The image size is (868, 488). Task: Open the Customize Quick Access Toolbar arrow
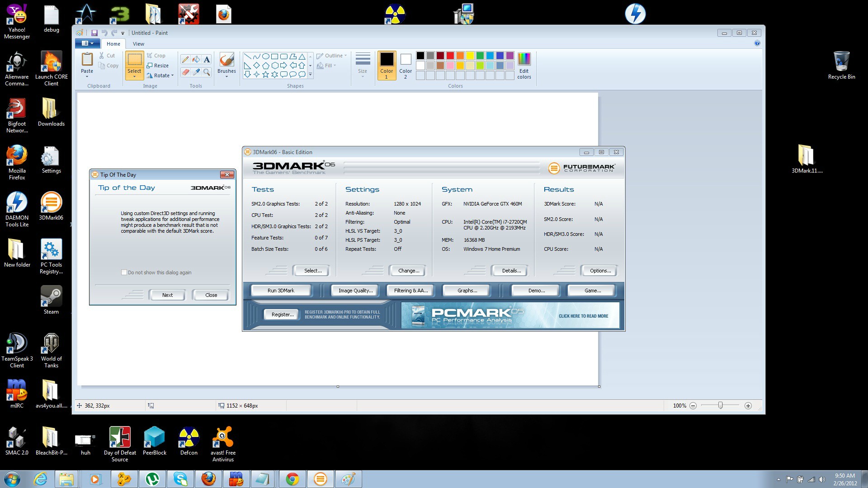(x=123, y=33)
